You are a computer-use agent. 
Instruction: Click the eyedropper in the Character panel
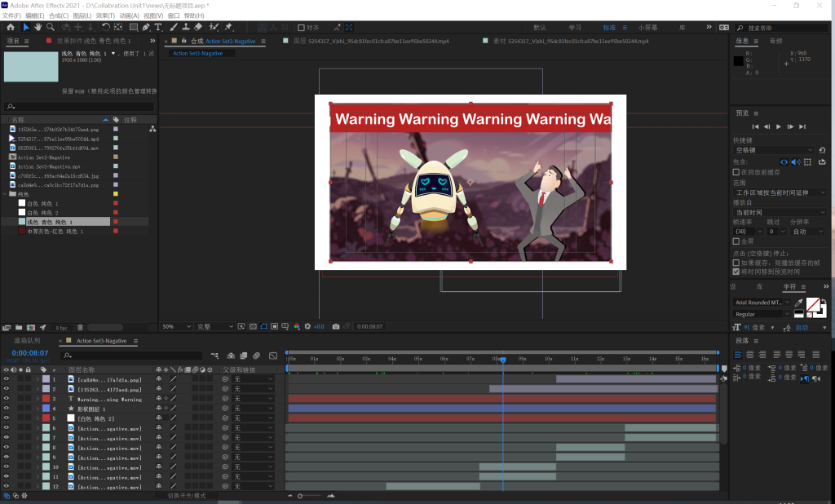798,303
